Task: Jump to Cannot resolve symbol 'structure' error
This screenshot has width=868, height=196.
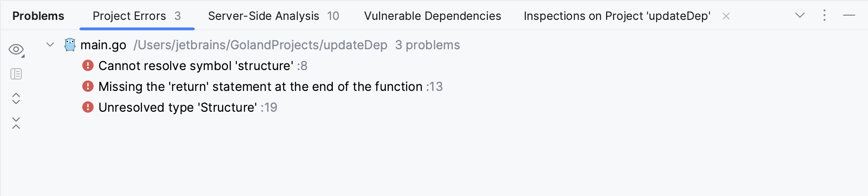Action: pyautogui.click(x=196, y=66)
